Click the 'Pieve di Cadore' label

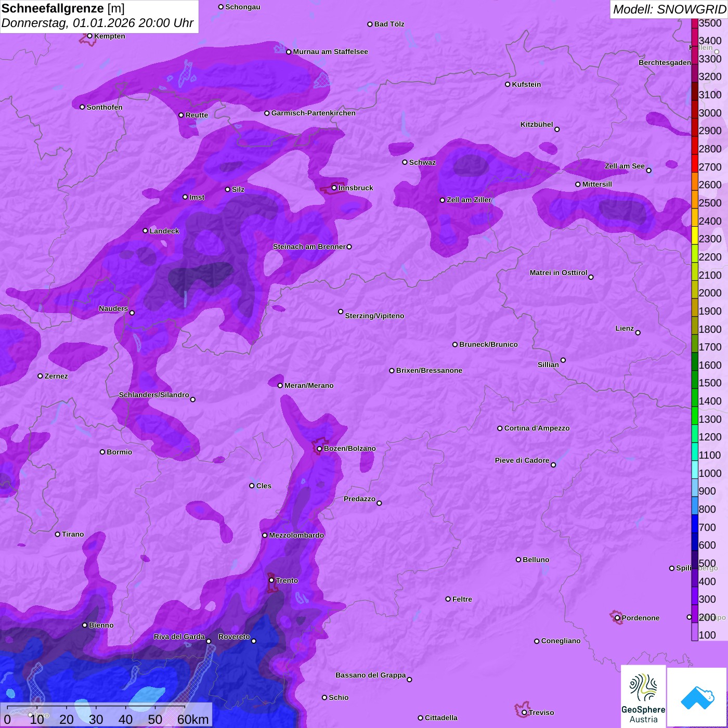tap(522, 460)
